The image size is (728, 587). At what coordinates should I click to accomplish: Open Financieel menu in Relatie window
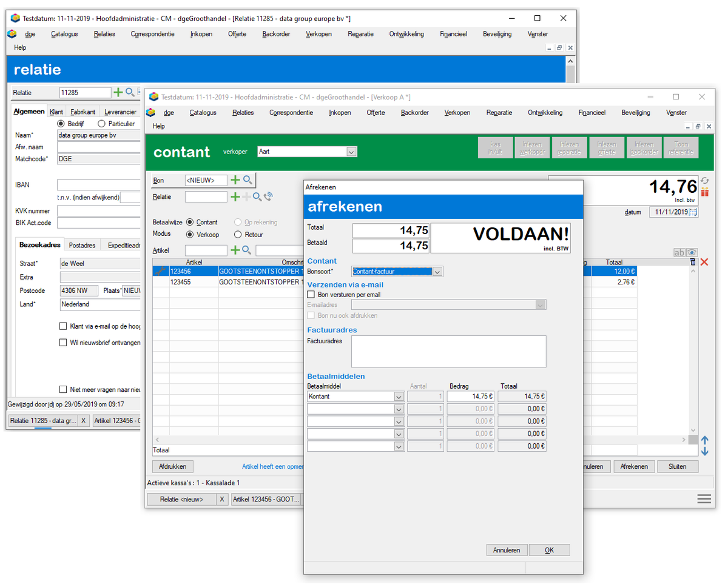point(453,34)
